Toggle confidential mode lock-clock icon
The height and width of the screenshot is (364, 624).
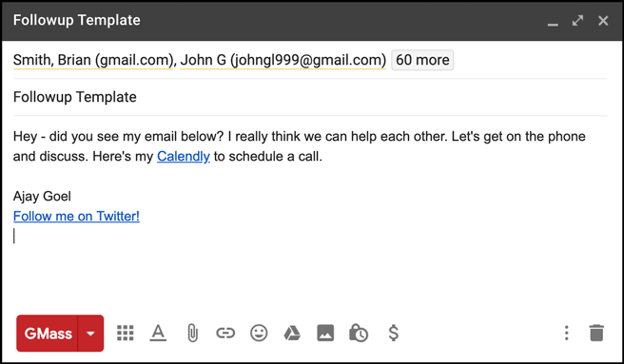359,333
